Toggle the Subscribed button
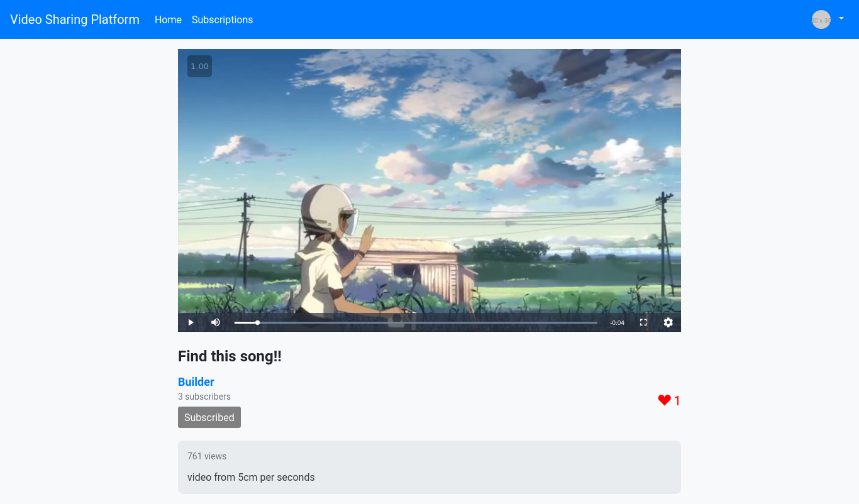Screen dimensions: 859x504 tap(209, 417)
